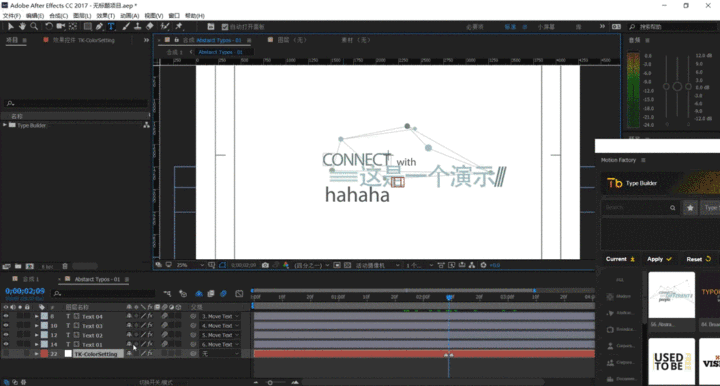Expand the Text 03 layer properties
This screenshot has height=386, width=720.
point(37,325)
